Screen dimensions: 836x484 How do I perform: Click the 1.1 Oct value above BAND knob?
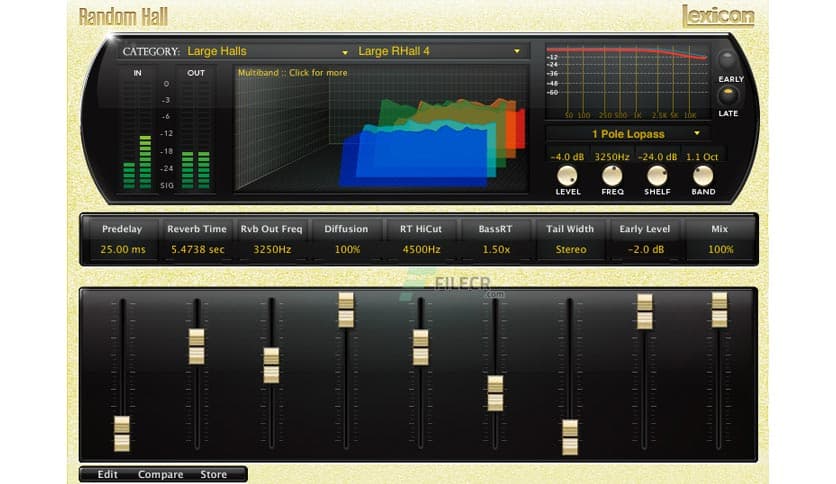tap(702, 157)
